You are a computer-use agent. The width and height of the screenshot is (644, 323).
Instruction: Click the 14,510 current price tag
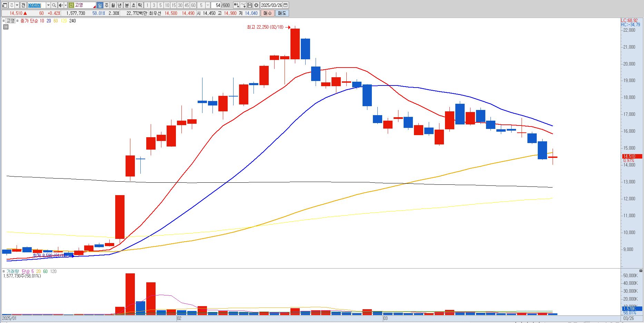coord(632,156)
